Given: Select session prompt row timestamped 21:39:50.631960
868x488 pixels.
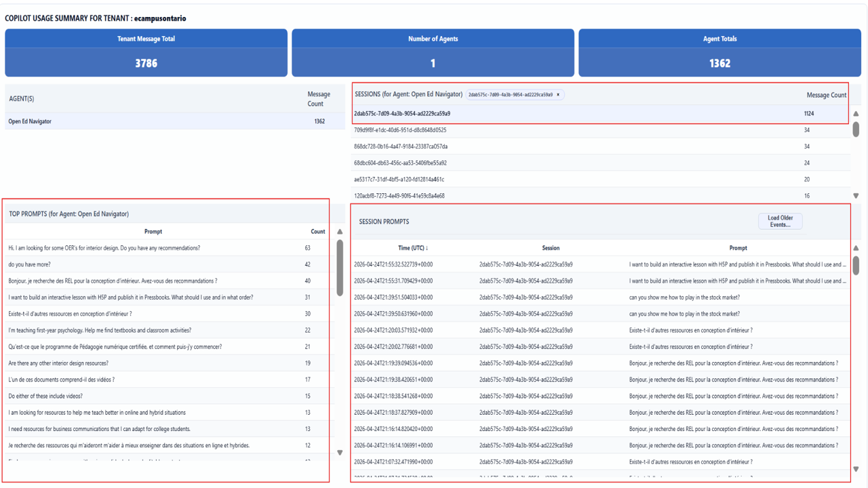Looking at the screenshot, I should tap(600, 314).
